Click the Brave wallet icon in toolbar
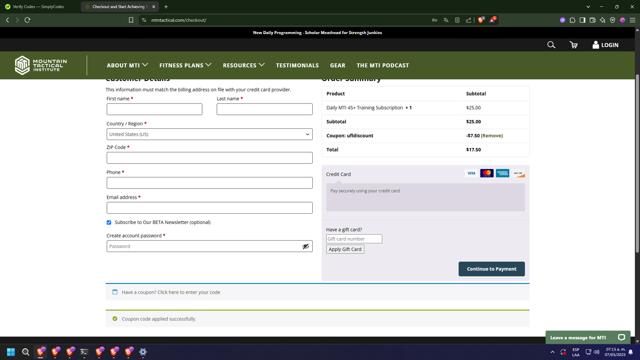Viewport: 640px width, 360px height. [x=592, y=20]
